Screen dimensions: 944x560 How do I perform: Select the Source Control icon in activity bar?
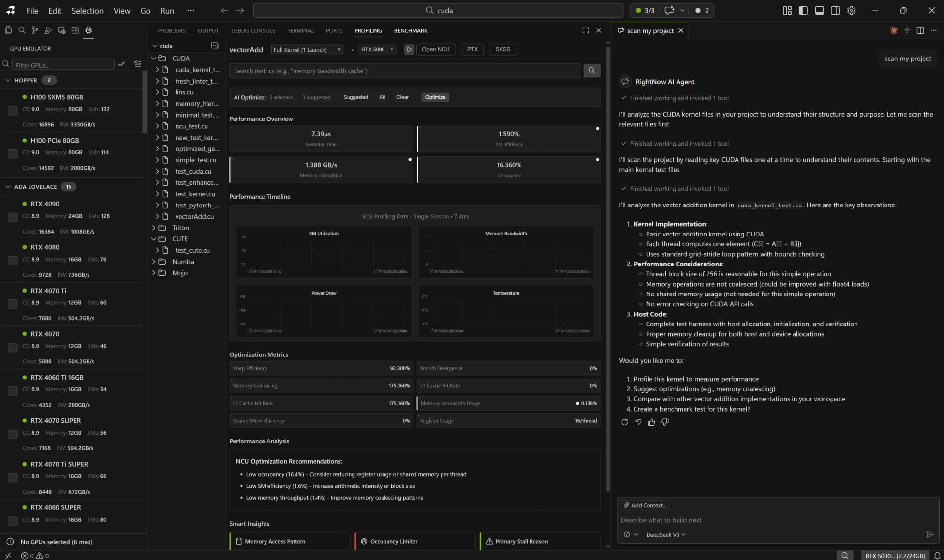click(x=35, y=30)
